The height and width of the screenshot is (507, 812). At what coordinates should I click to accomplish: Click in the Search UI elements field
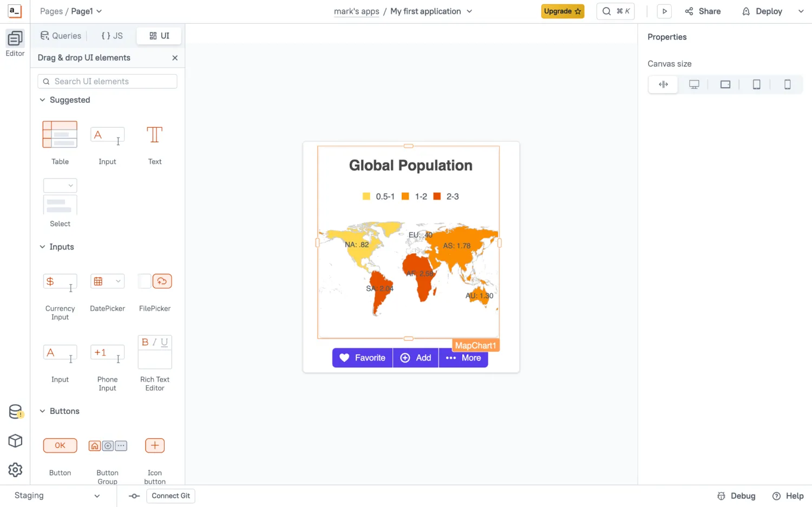coord(107,81)
